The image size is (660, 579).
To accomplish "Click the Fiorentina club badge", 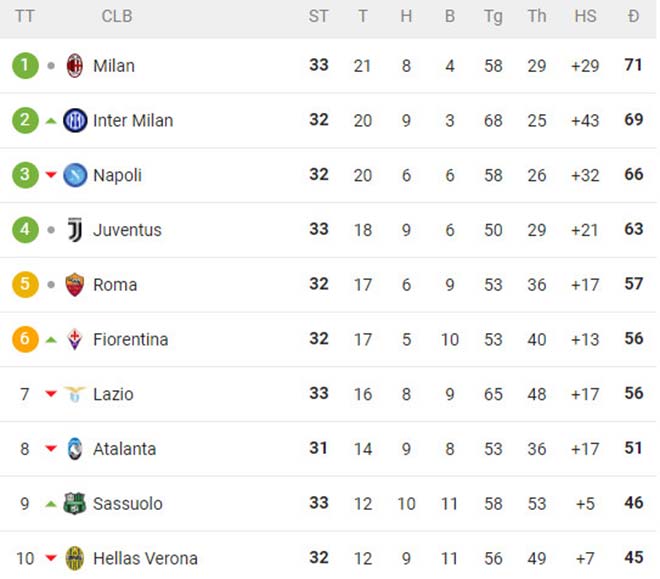I will tap(75, 340).
